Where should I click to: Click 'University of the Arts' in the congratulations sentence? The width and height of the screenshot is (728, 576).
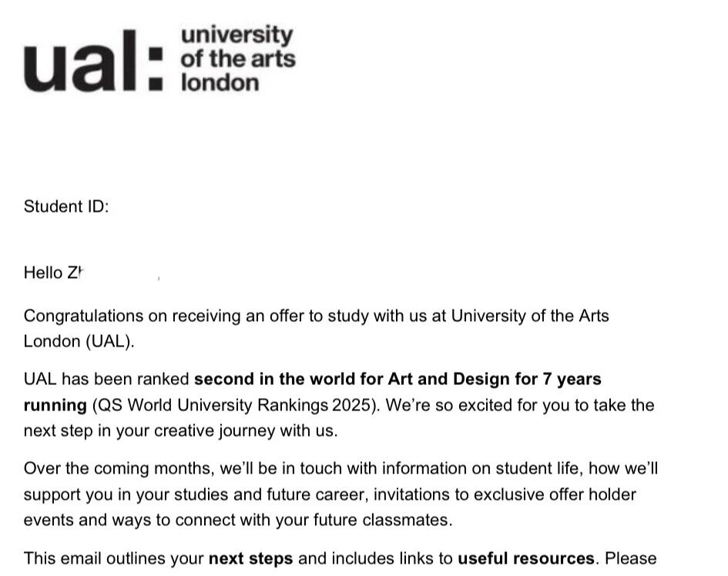coord(530,316)
